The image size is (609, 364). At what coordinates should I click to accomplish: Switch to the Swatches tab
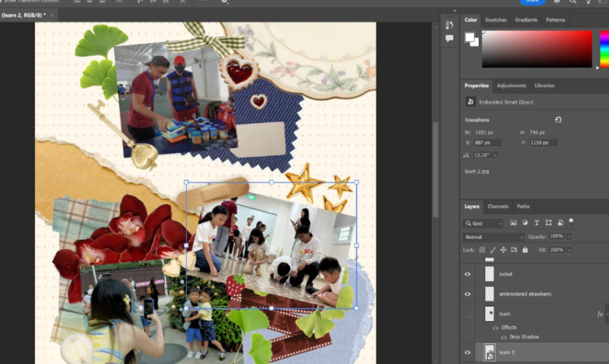point(496,20)
